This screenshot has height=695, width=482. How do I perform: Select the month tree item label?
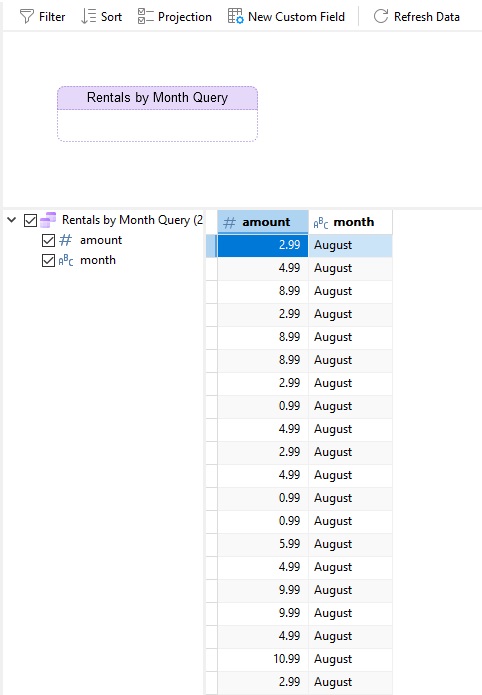pos(98,260)
